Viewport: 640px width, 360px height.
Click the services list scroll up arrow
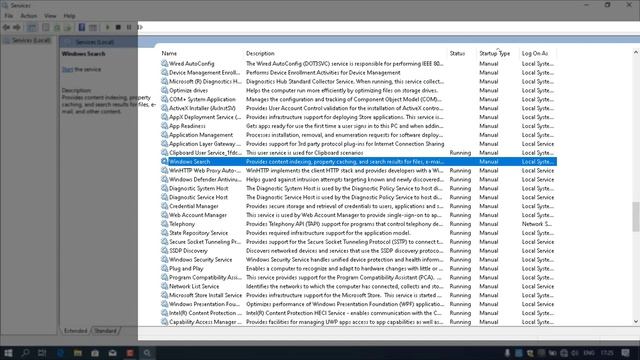[636, 53]
